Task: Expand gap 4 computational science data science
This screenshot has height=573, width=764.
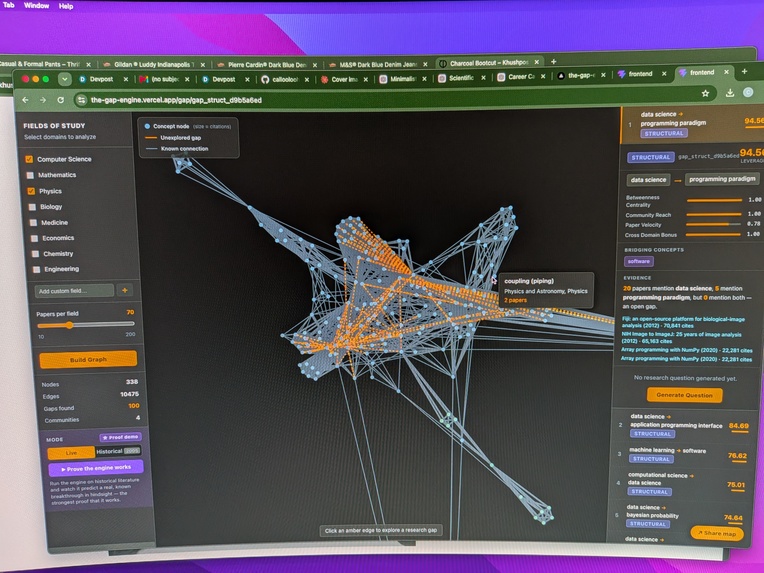Action: click(x=680, y=484)
